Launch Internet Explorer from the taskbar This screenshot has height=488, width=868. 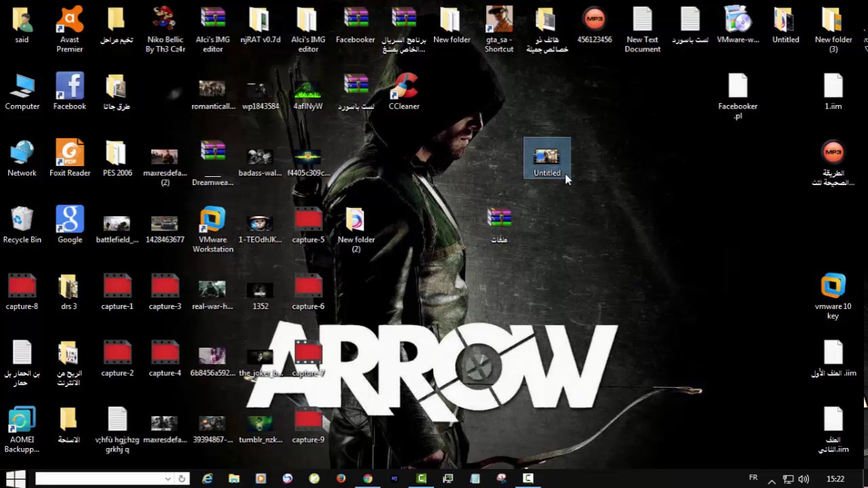tap(208, 479)
